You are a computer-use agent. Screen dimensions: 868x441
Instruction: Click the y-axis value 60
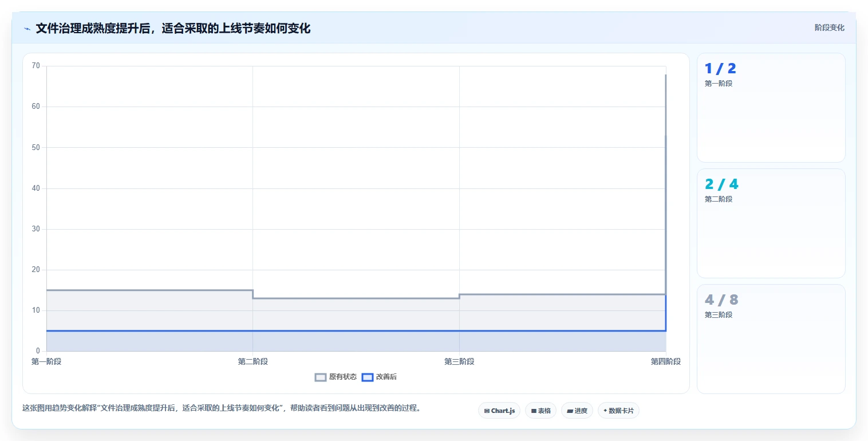[x=36, y=107]
